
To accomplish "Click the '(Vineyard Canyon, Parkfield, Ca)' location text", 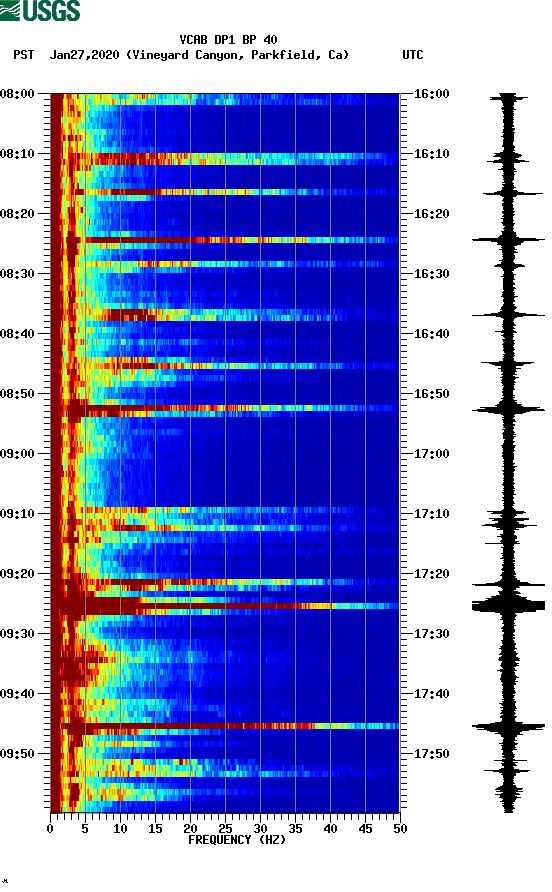I will click(x=237, y=55).
